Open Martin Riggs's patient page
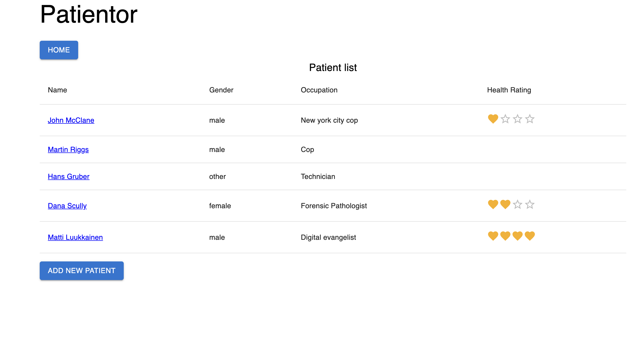638x364 pixels. click(x=68, y=149)
